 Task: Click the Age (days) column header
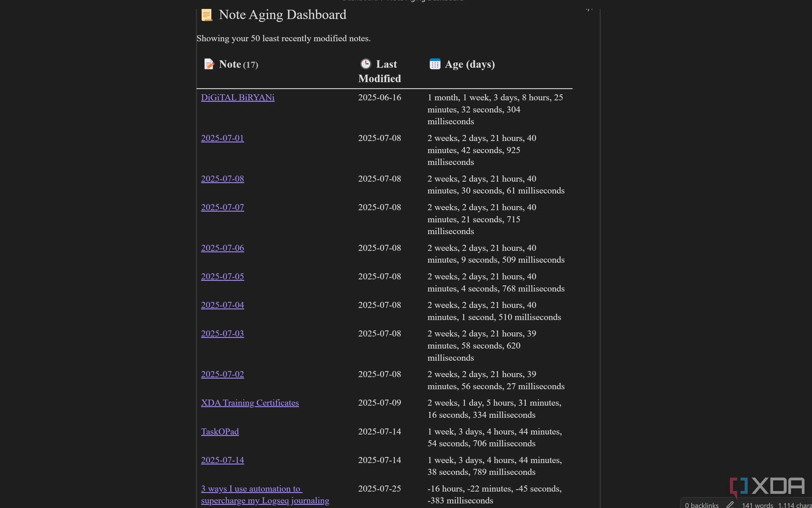click(469, 64)
